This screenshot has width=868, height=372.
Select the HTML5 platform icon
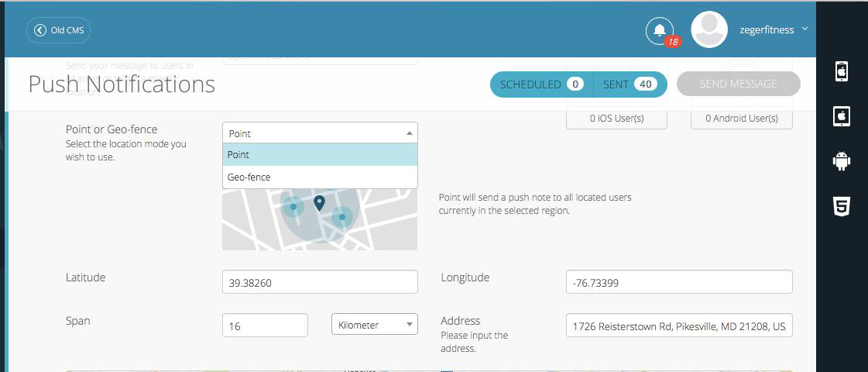pyautogui.click(x=841, y=206)
